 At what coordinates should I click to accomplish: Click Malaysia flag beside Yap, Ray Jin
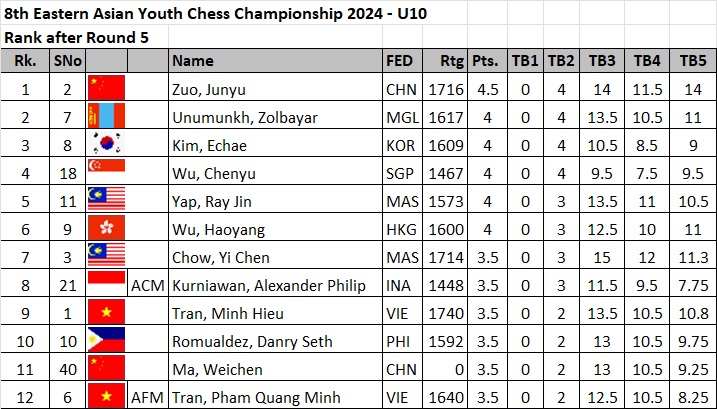point(107,201)
